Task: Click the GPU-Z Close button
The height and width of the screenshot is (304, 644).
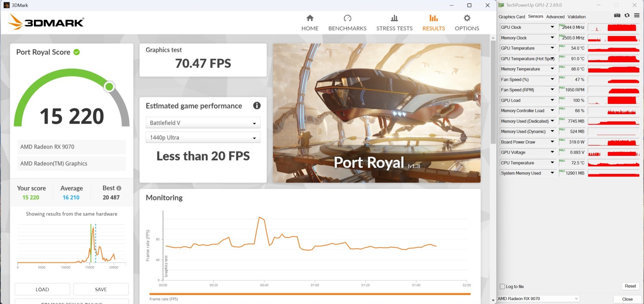Action: click(627, 299)
